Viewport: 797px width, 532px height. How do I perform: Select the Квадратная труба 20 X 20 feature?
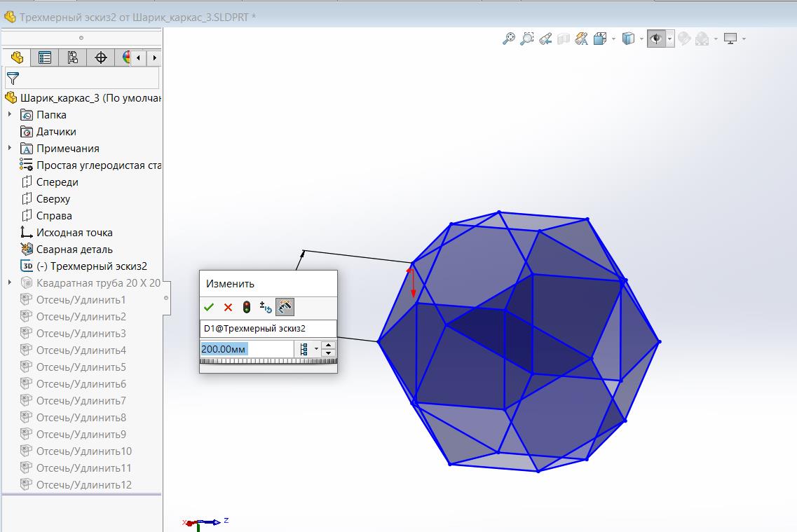tap(90, 282)
